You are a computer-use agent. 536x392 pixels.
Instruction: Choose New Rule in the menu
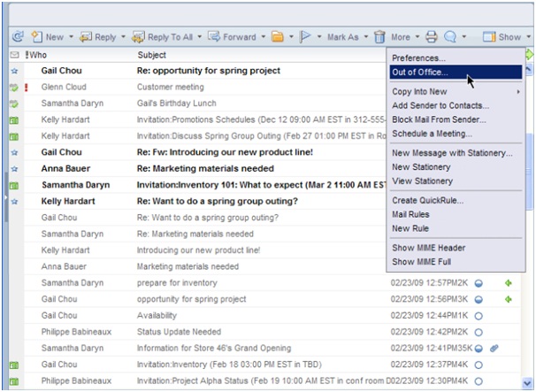coord(456,228)
